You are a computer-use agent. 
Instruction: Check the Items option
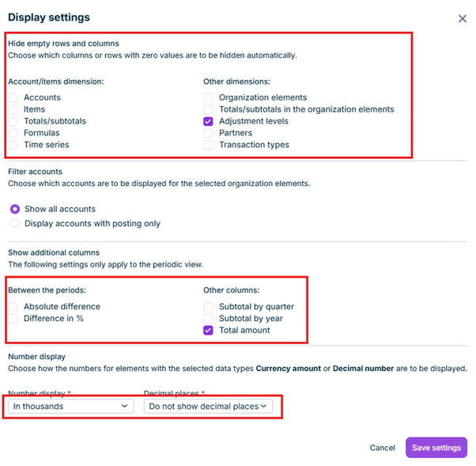tap(13, 109)
